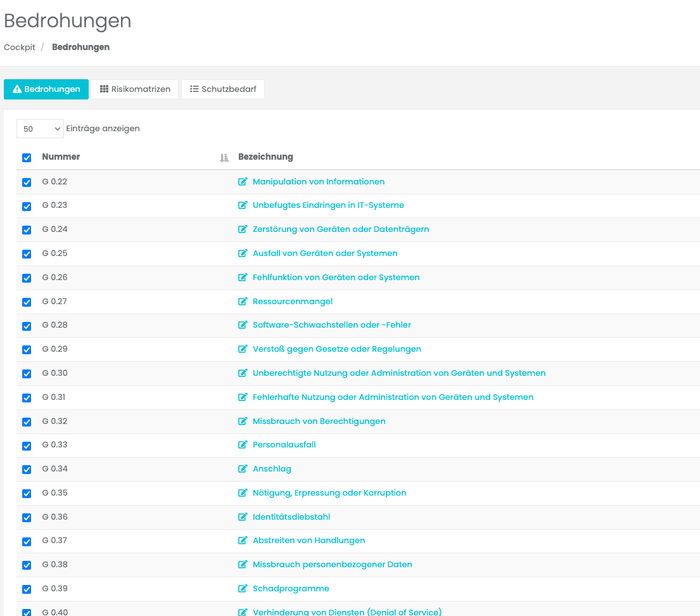This screenshot has height=616, width=700.
Task: Click edit icon beside Nötigung, Erpressung oder Korruption
Action: pyautogui.click(x=243, y=492)
